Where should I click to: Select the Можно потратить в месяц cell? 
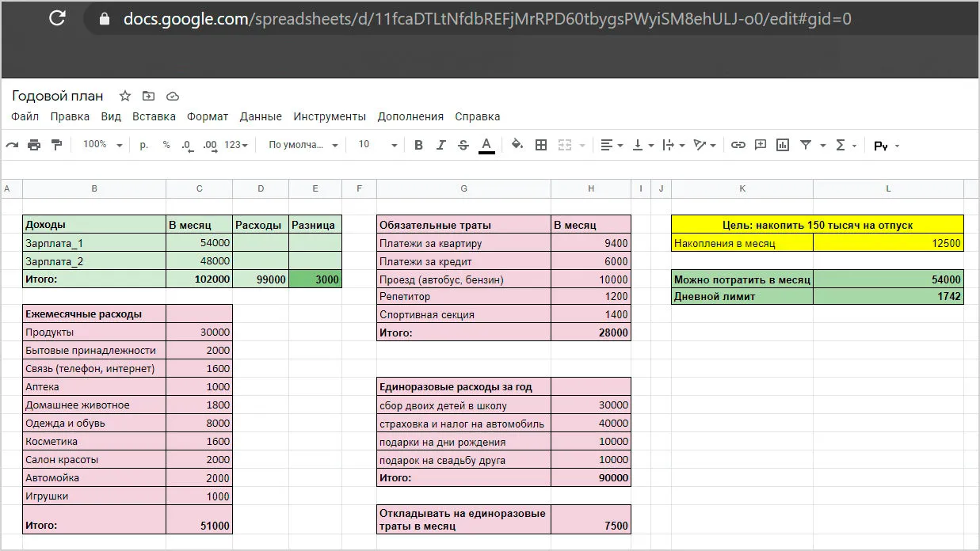742,279
